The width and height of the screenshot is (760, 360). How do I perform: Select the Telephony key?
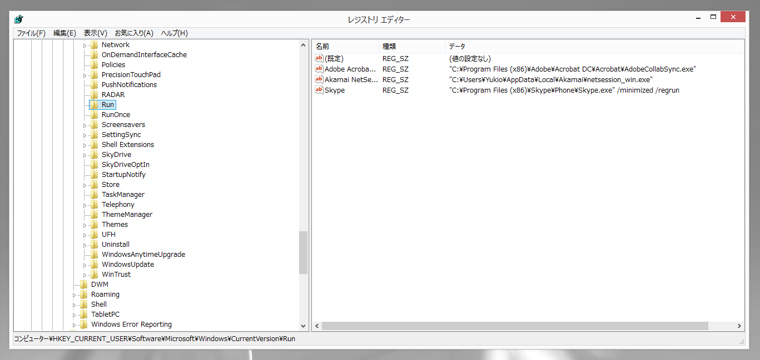[x=118, y=204]
